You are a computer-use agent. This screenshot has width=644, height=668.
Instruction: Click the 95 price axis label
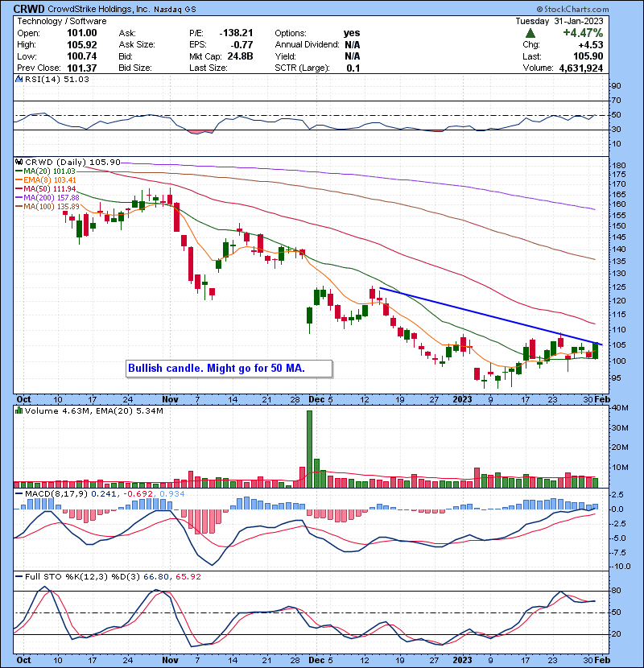point(617,378)
